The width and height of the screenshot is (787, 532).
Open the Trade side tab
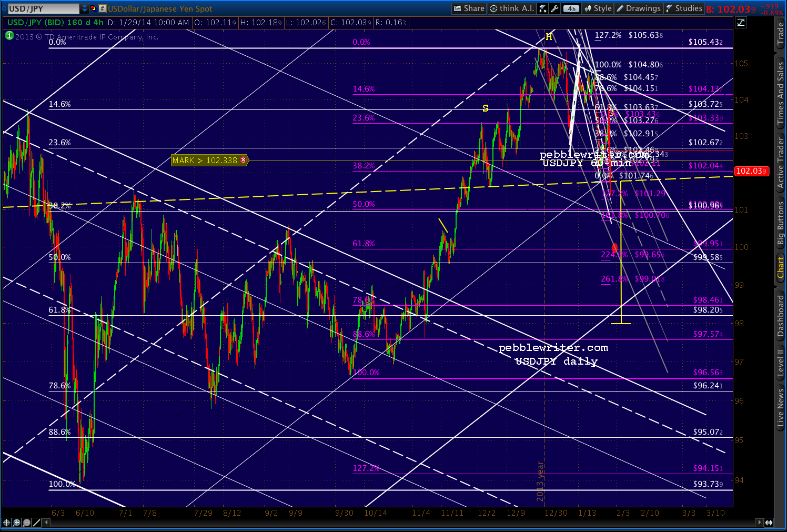click(781, 34)
